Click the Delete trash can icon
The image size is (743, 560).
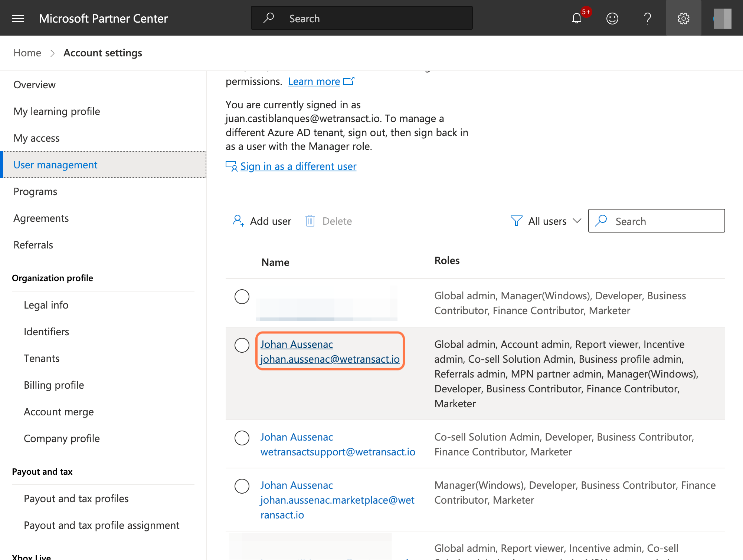pyautogui.click(x=310, y=221)
